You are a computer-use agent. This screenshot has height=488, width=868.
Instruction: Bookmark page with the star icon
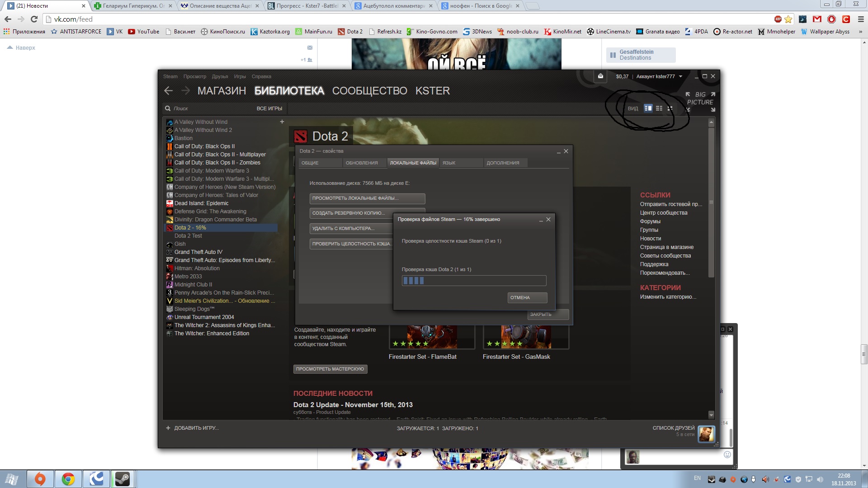788,19
